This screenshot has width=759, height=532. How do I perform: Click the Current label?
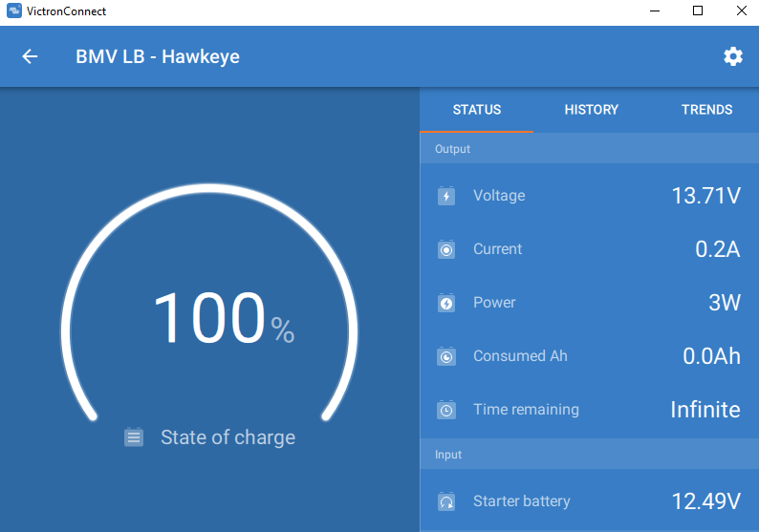tap(498, 249)
